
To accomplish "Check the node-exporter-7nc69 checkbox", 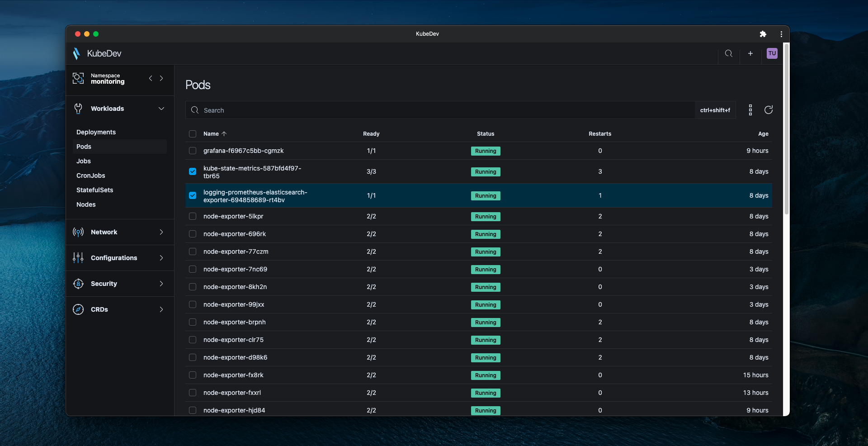I will [x=193, y=269].
